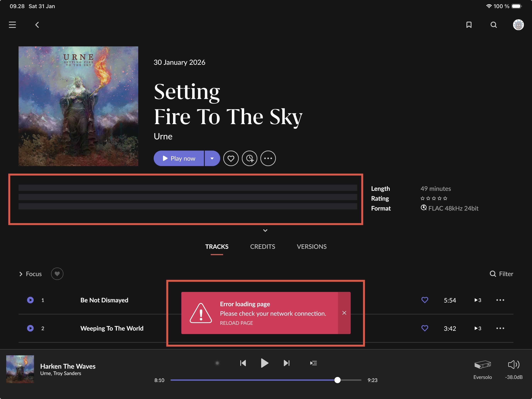Toggle the heart filter next to Focus
This screenshot has height=399, width=532.
[x=57, y=274]
